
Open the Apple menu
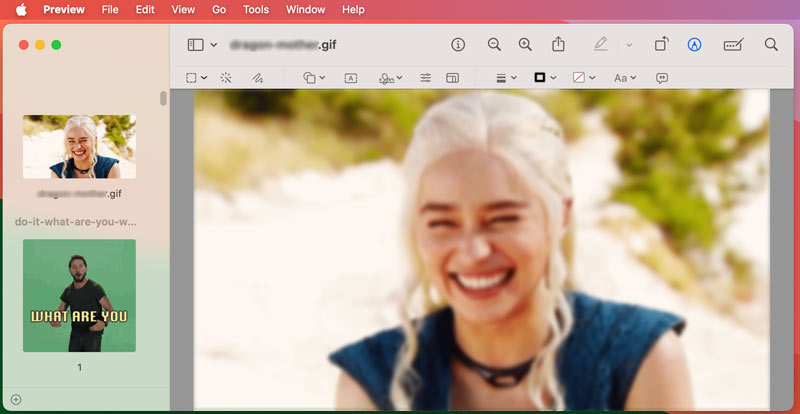[21, 9]
